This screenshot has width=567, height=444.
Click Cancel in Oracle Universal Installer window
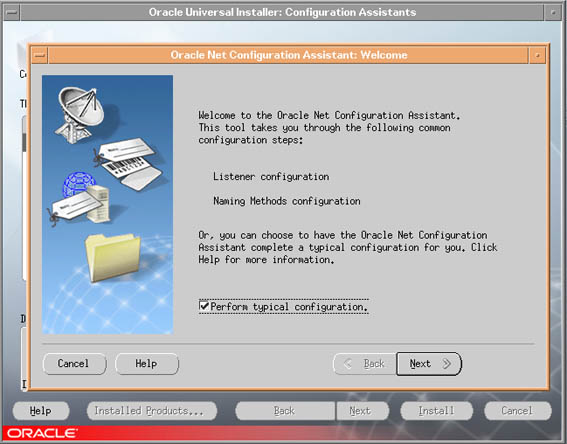[518, 411]
